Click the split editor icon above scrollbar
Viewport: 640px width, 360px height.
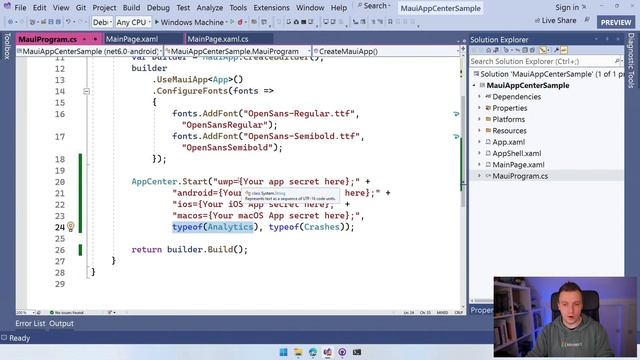click(462, 49)
